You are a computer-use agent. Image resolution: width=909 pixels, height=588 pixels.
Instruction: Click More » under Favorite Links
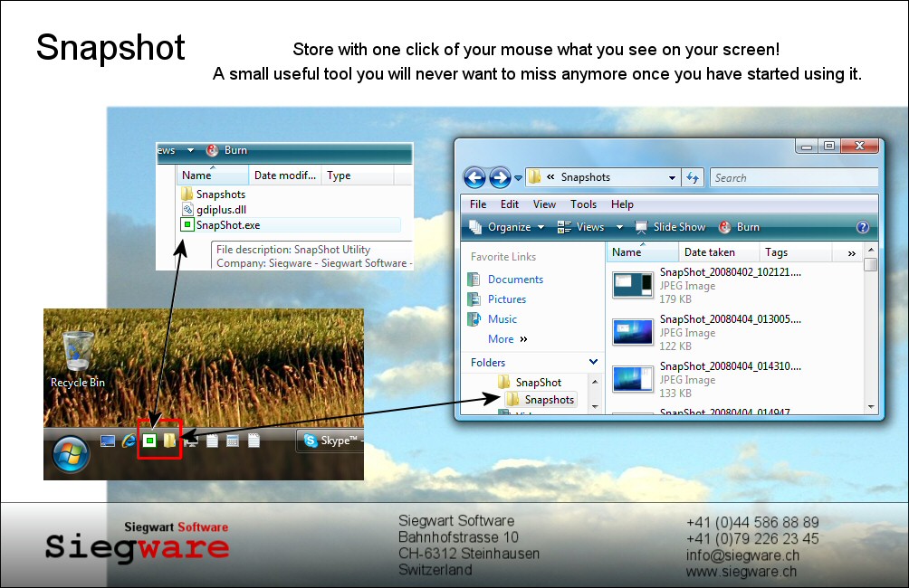click(x=508, y=339)
